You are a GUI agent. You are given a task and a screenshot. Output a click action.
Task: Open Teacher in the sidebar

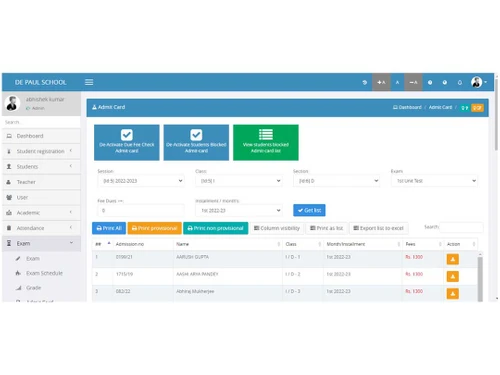(x=41, y=182)
